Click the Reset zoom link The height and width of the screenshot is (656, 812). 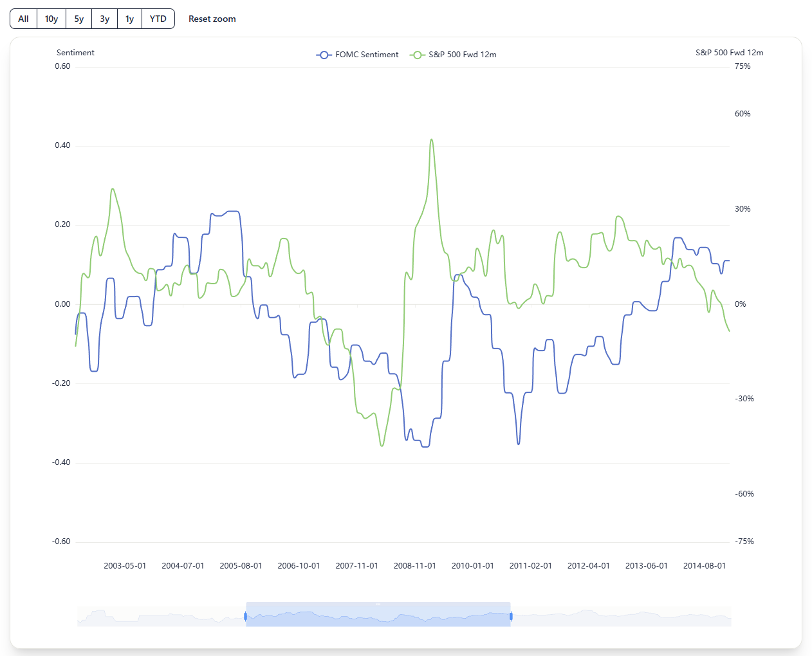click(x=212, y=19)
